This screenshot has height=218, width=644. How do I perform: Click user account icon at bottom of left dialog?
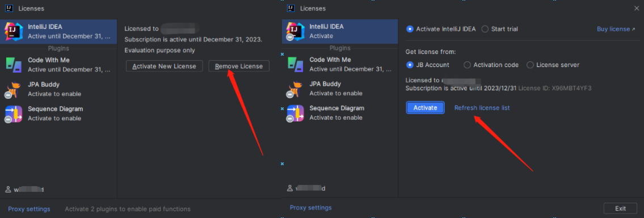click(x=8, y=190)
